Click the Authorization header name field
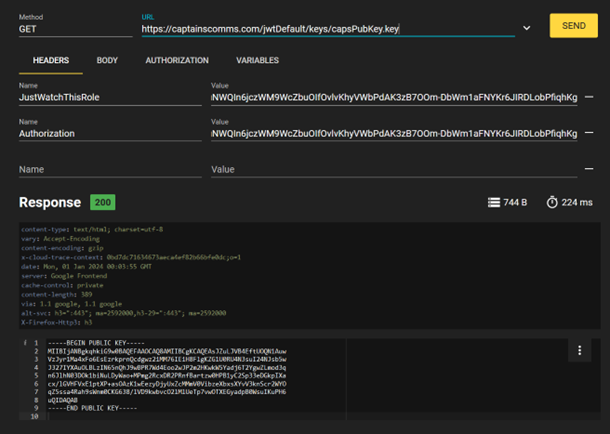The width and height of the screenshot is (610, 434). coord(110,133)
